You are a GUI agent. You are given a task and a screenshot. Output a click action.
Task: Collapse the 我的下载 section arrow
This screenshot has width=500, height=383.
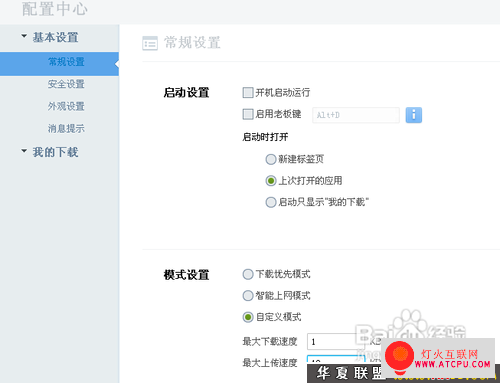point(24,151)
